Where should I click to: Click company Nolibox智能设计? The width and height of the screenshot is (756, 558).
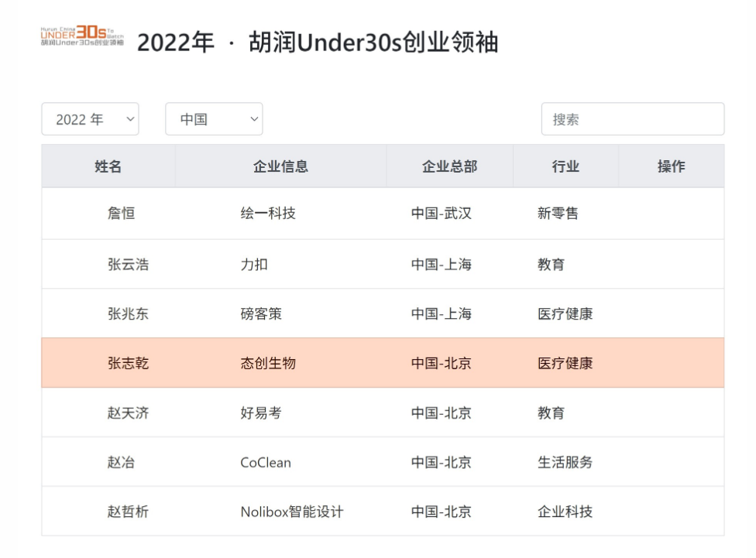pyautogui.click(x=292, y=512)
